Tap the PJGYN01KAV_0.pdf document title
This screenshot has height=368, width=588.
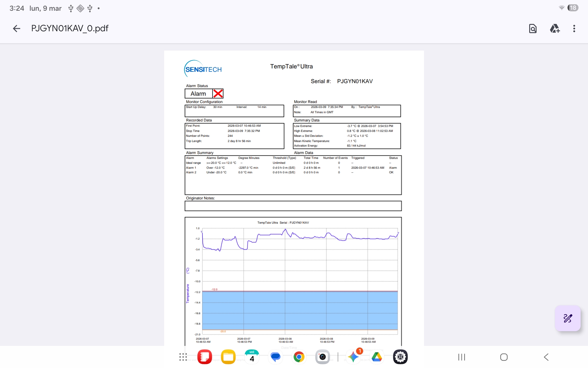click(70, 29)
